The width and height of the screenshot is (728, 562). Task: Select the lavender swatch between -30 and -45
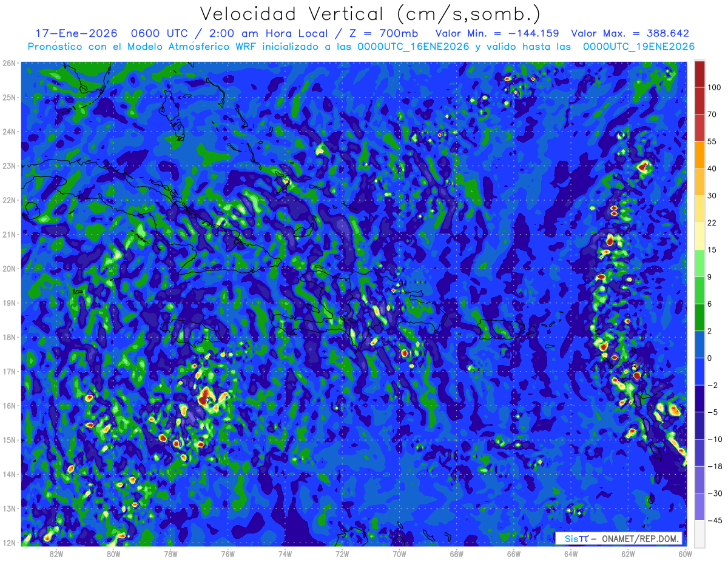click(699, 506)
